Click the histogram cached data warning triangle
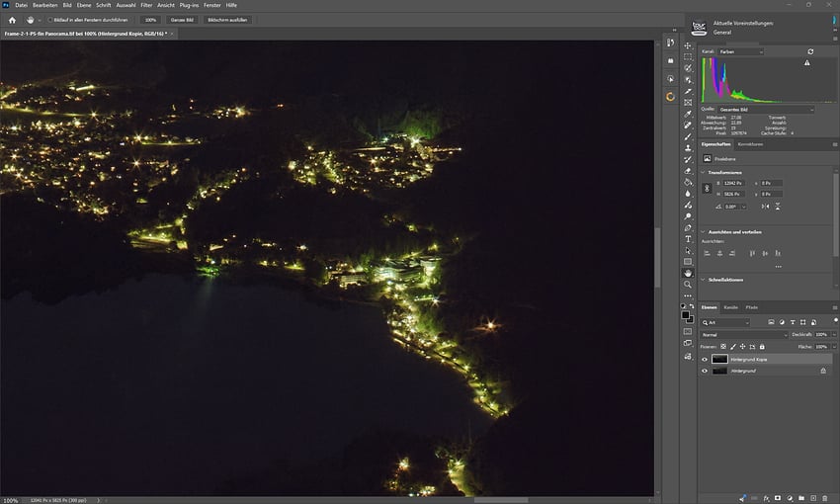Image resolution: width=840 pixels, height=504 pixels. [x=807, y=62]
